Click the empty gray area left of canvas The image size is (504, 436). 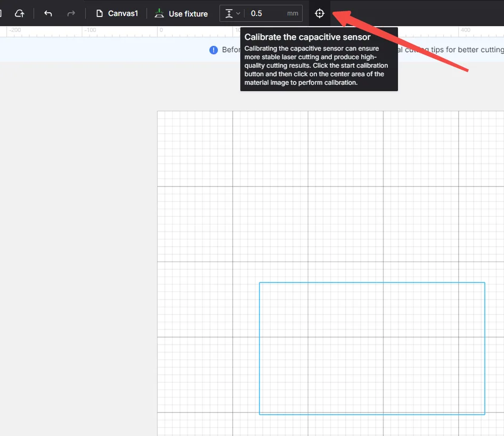[x=78, y=247]
